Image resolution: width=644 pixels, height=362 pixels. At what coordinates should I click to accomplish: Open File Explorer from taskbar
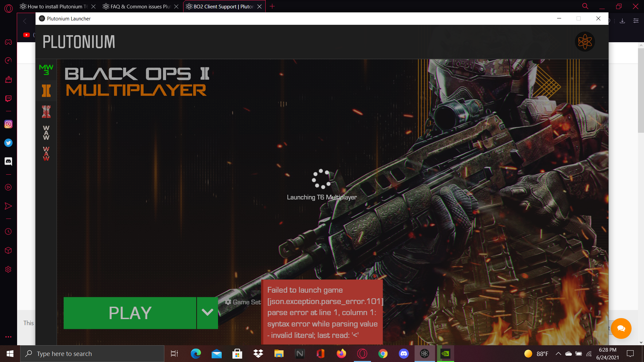tap(279, 354)
